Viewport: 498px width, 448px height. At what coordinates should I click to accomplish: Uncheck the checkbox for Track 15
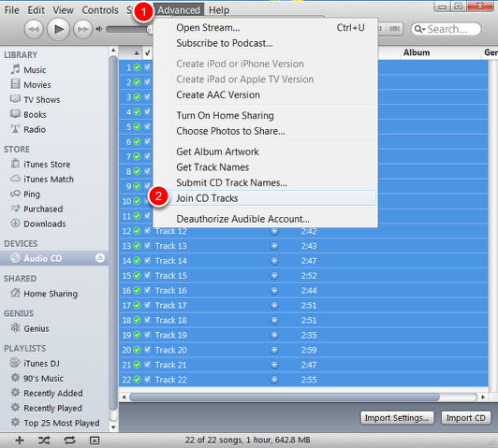[x=147, y=275]
